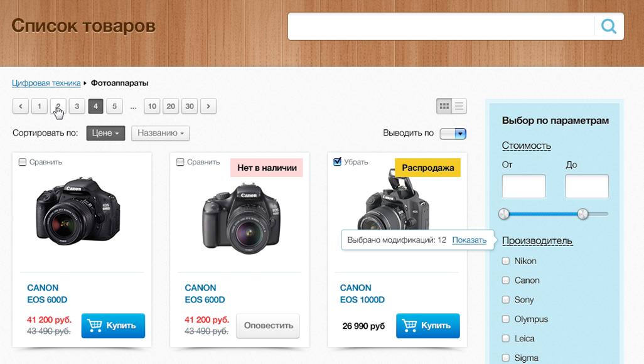
Task: Collapse the Производитель filter section
Action: 537,241
